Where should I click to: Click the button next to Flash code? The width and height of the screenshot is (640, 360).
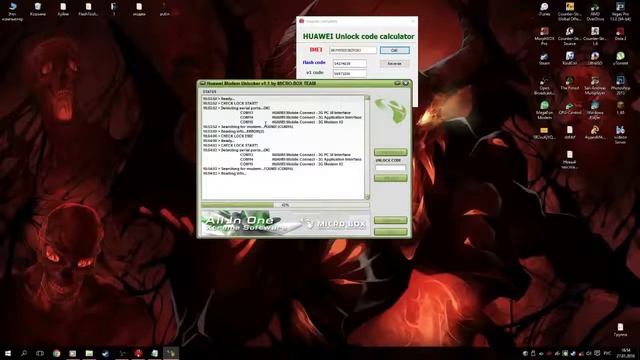click(394, 64)
